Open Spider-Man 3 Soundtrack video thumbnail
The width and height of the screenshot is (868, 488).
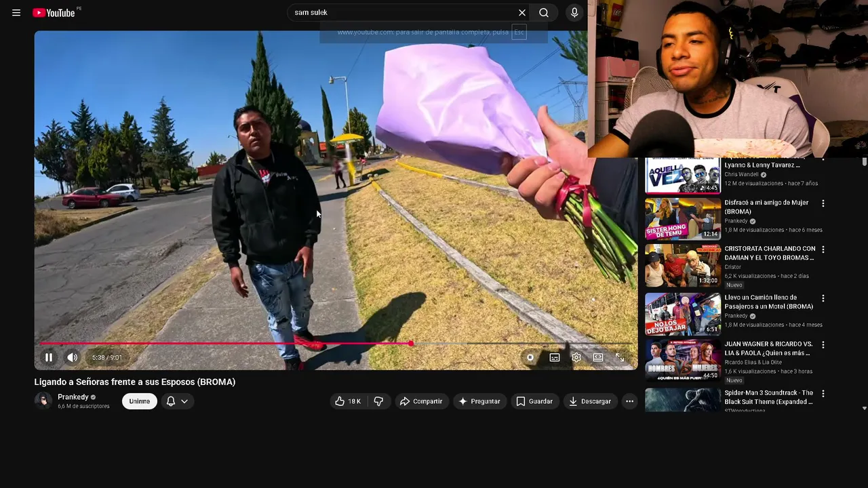click(683, 399)
